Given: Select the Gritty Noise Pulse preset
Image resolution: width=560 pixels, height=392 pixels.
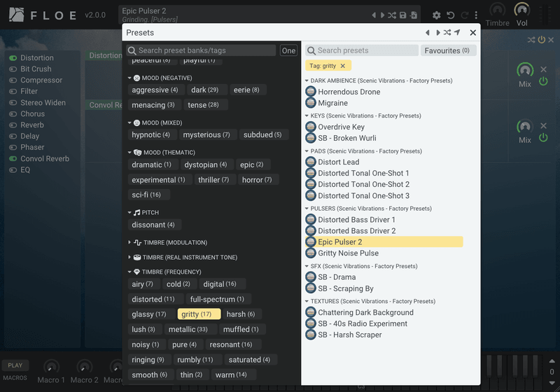Looking at the screenshot, I should pos(348,253).
